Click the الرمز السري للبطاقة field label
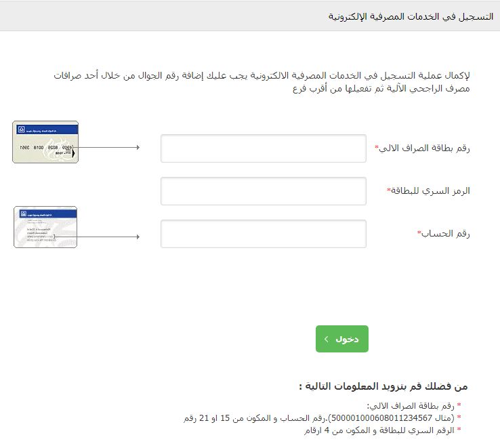 430,191
